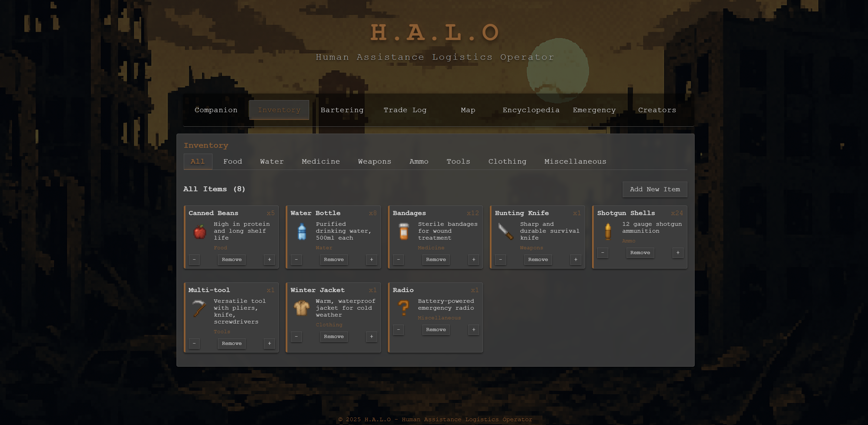Decrease Multi-tool quantity with minus
Screen dimensions: 868x425
[194, 344]
